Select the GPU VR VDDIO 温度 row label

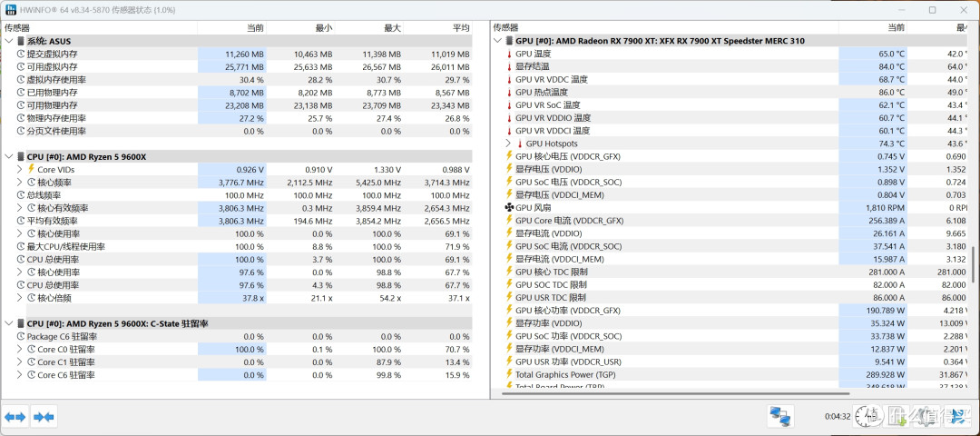click(554, 117)
